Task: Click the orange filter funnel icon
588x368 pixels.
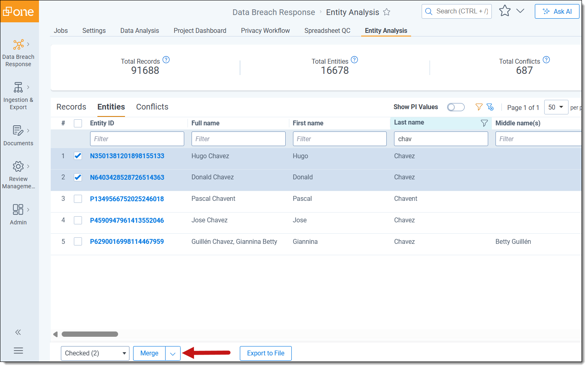Action: click(479, 107)
